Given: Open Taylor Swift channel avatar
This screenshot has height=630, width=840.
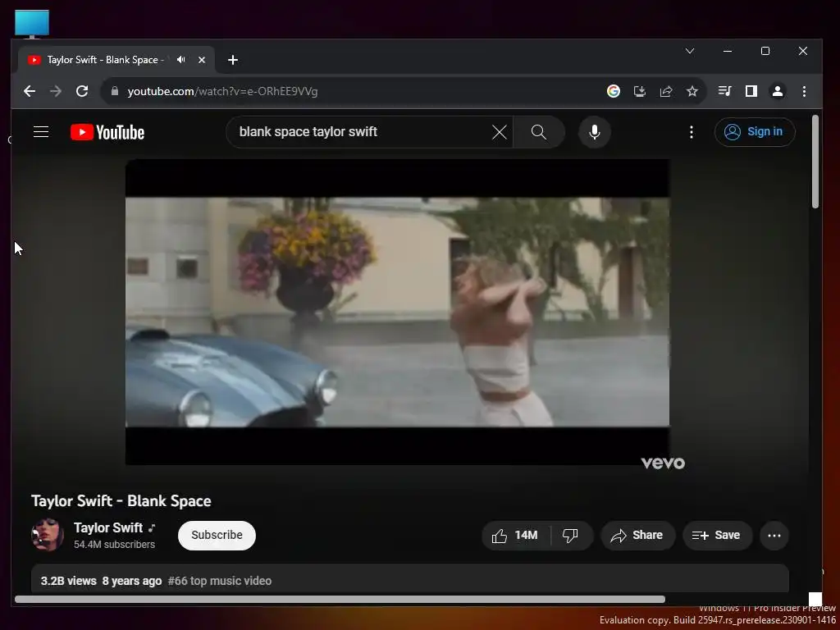Looking at the screenshot, I should point(48,535).
